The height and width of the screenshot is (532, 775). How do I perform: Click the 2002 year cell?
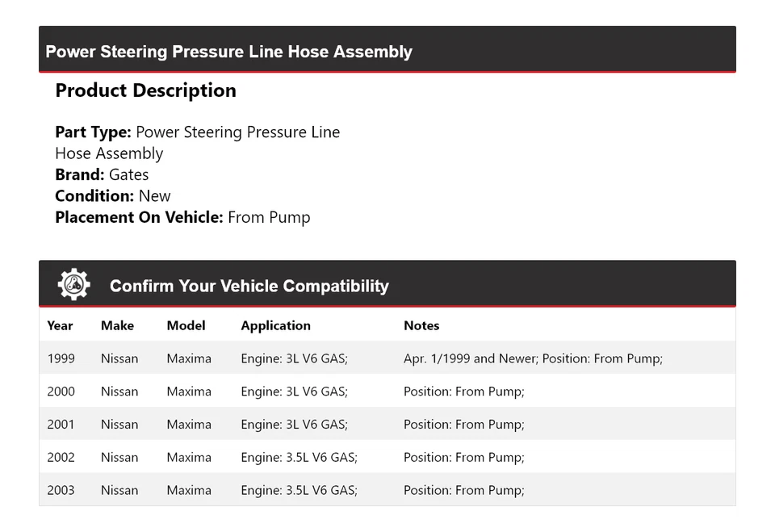coord(61,458)
